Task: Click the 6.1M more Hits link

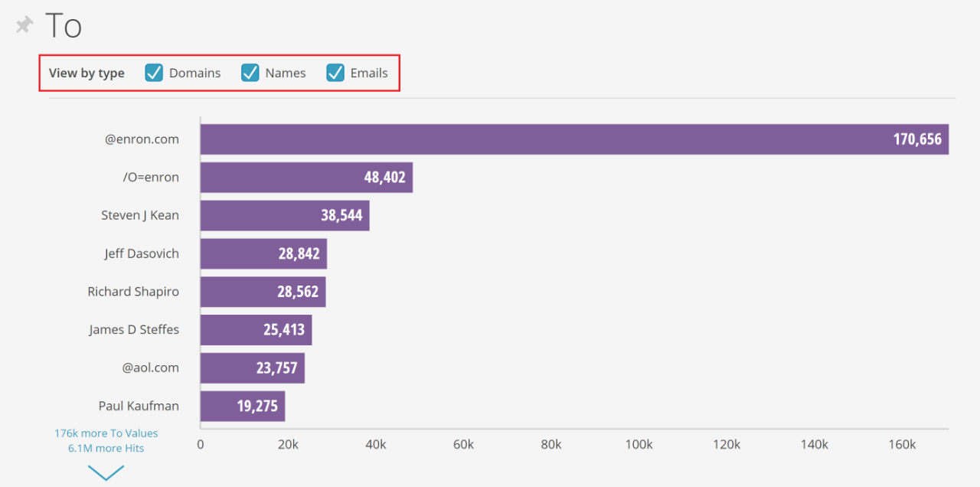Action: [x=105, y=448]
